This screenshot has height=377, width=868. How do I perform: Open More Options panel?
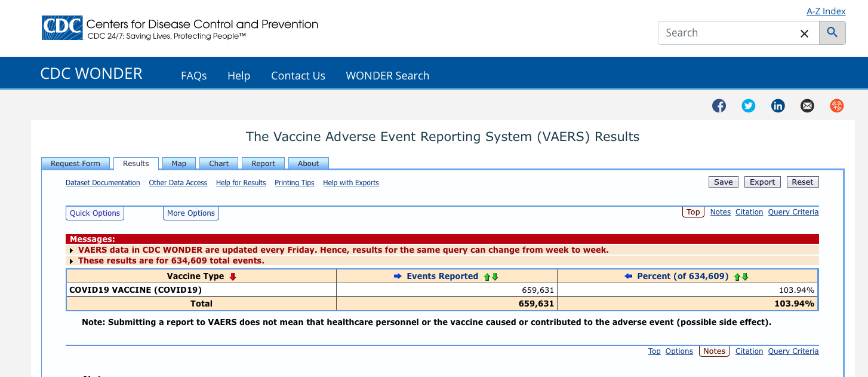pos(191,213)
